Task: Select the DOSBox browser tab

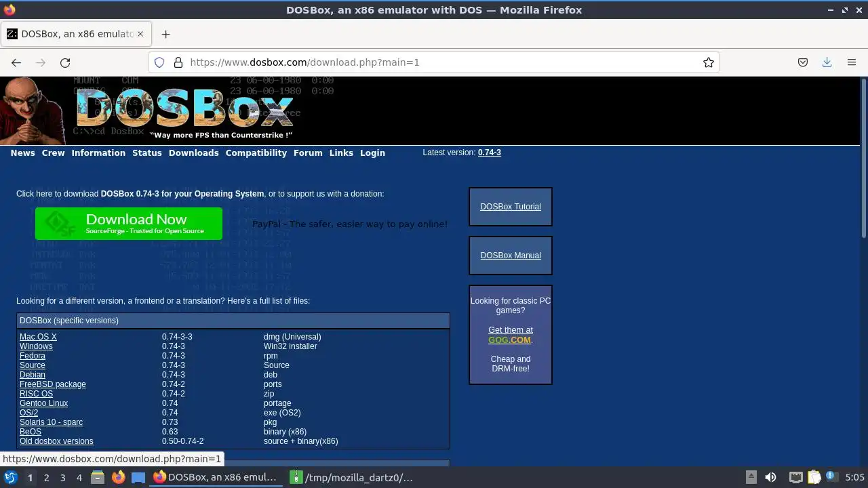Action: click(x=75, y=34)
